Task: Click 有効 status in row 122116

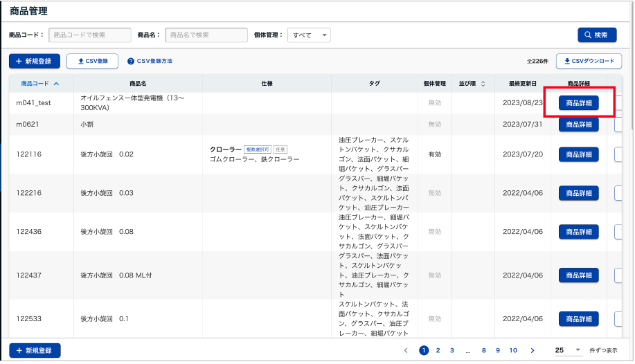Action: (435, 154)
